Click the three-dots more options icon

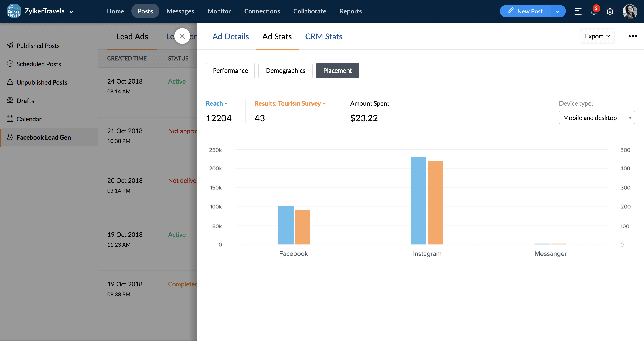pyautogui.click(x=633, y=36)
